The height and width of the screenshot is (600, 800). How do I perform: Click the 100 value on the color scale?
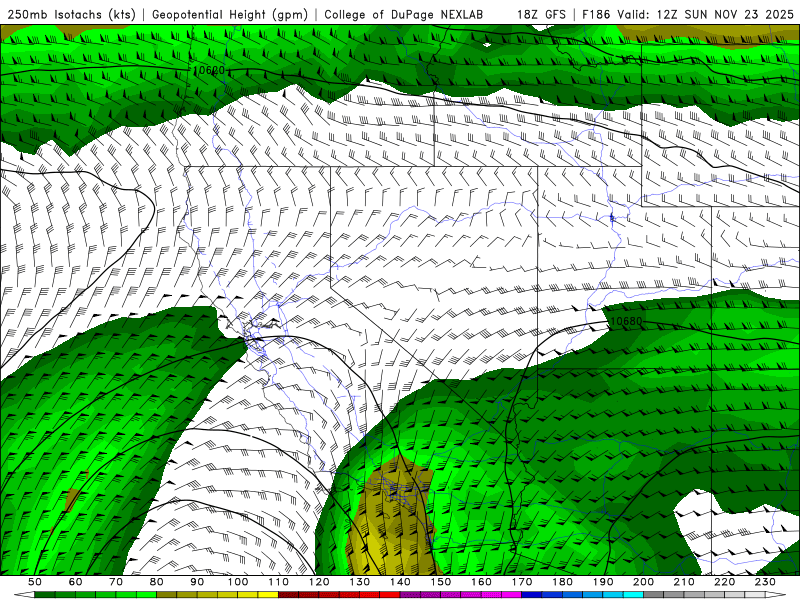[238, 582]
